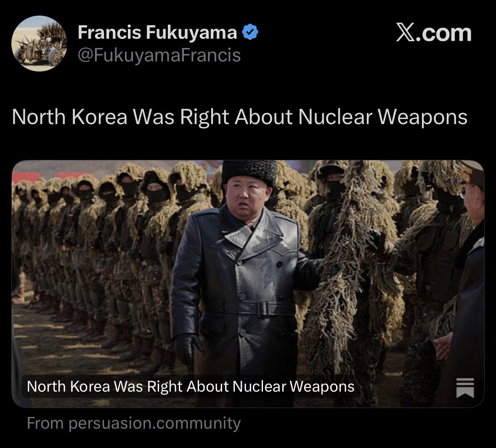Click the leather coat's belt buckle
The height and width of the screenshot is (448, 496).
(x=263, y=308)
